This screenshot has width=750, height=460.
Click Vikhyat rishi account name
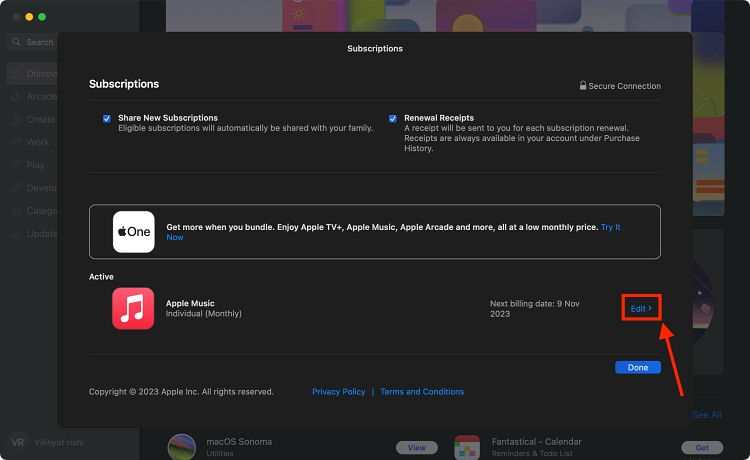point(59,442)
